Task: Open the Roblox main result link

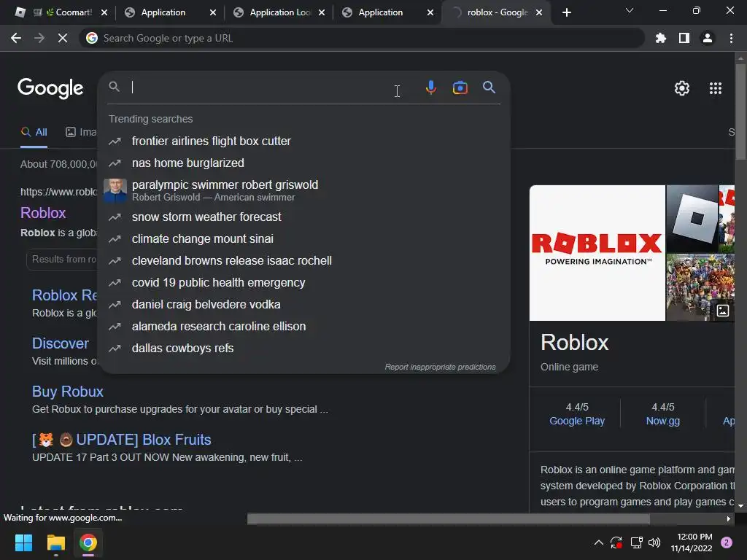Action: coord(43,213)
